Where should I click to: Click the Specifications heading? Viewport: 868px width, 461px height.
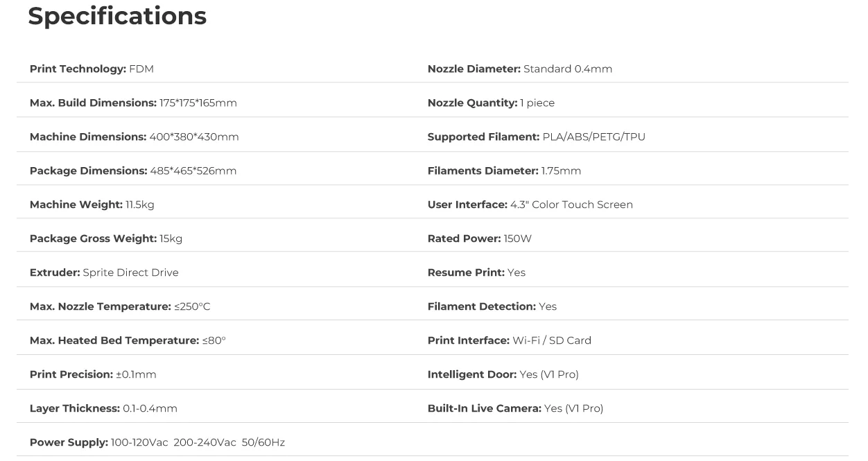[x=117, y=16]
